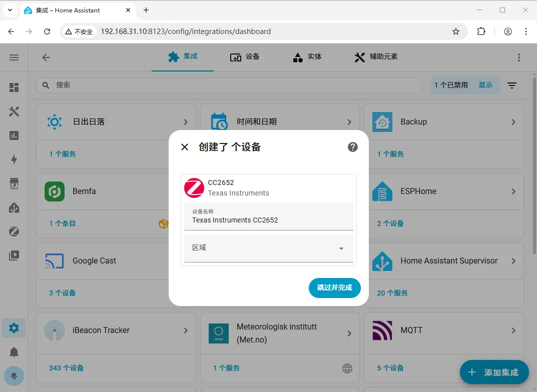Click the 搜索 integrations search box
537x392 pixels.
point(229,85)
